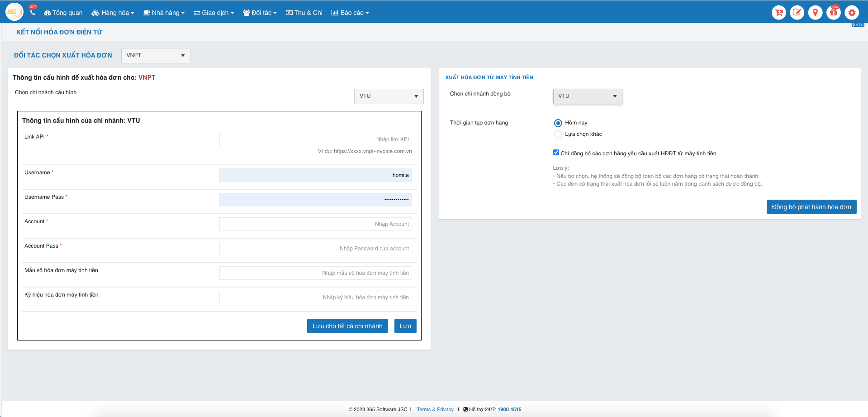Open Hàng hóa menu
Image resolution: width=868 pixels, height=417 pixels.
point(113,13)
